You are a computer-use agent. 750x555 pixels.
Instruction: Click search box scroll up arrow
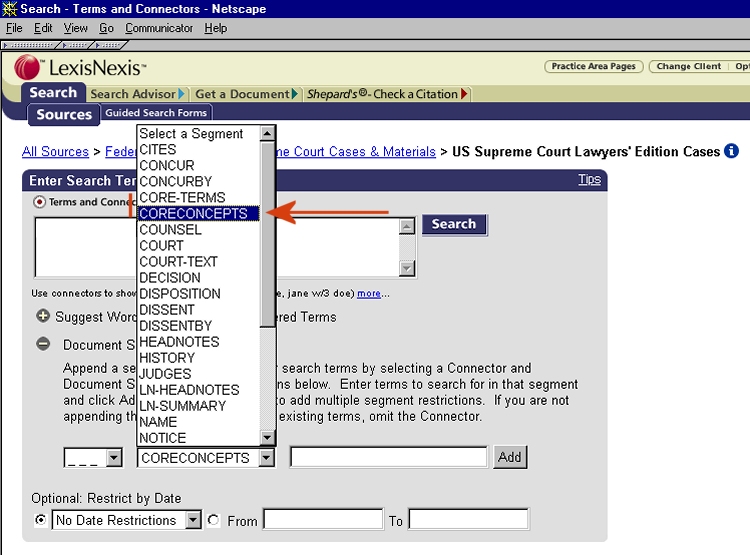pos(407,226)
